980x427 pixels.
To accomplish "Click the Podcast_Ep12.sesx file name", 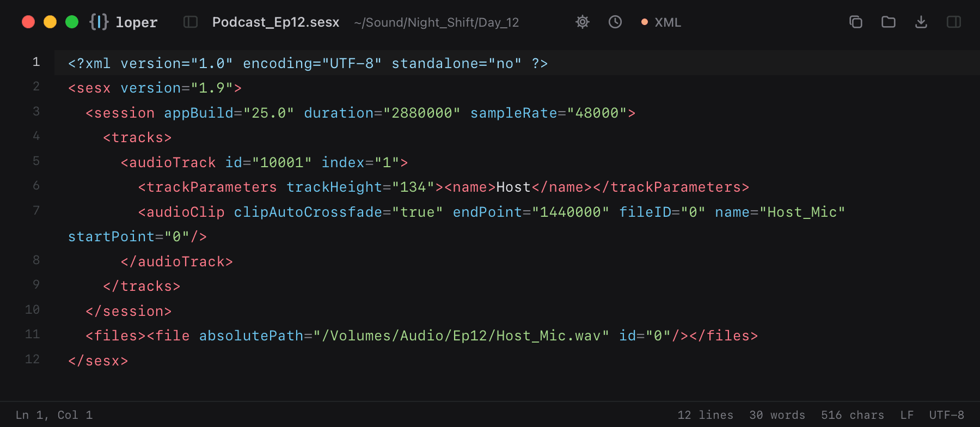I will [275, 22].
